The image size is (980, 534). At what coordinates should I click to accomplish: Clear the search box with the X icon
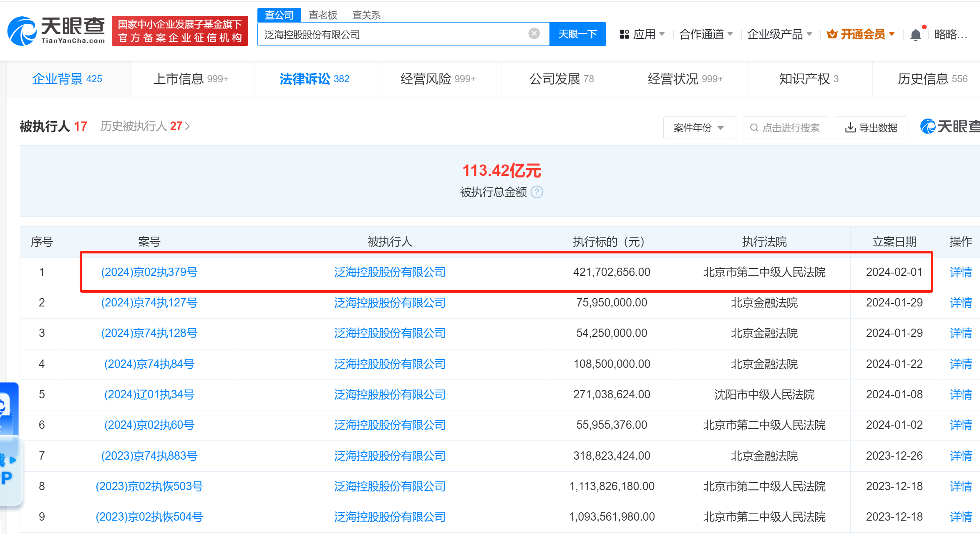(534, 33)
